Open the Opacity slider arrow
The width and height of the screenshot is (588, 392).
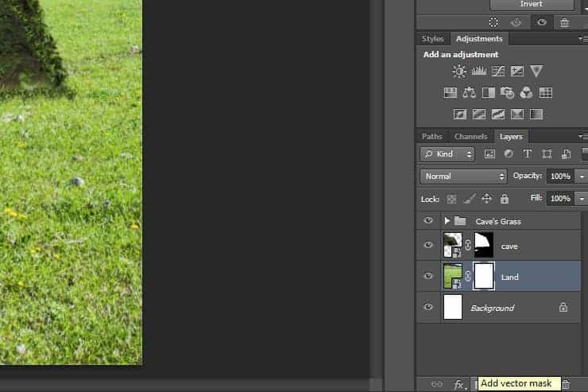click(x=582, y=177)
